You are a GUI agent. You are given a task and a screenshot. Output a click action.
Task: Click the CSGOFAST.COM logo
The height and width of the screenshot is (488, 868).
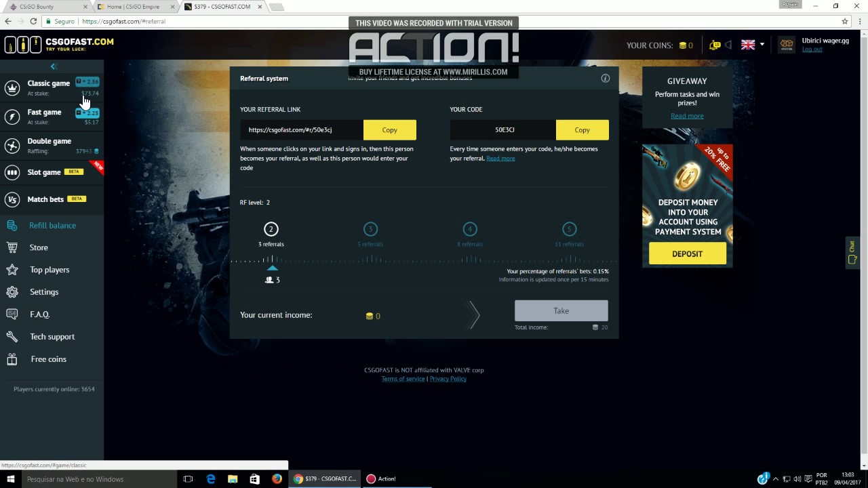coord(59,45)
